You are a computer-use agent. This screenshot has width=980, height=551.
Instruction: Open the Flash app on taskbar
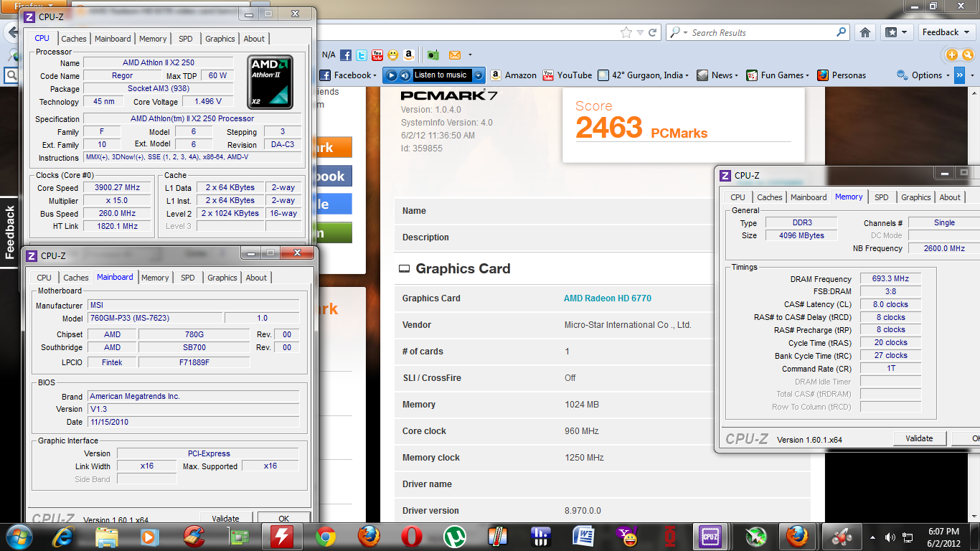[x=281, y=536]
